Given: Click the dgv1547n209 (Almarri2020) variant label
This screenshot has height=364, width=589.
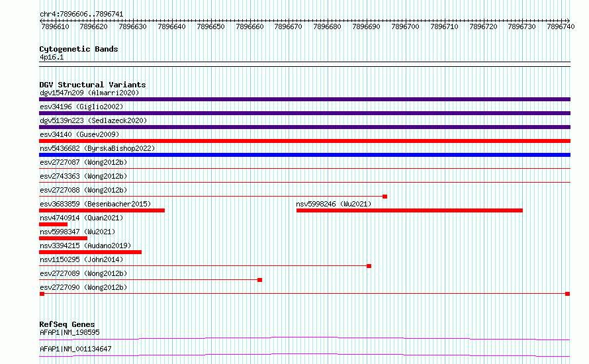Looking at the screenshot, I should point(89,93).
